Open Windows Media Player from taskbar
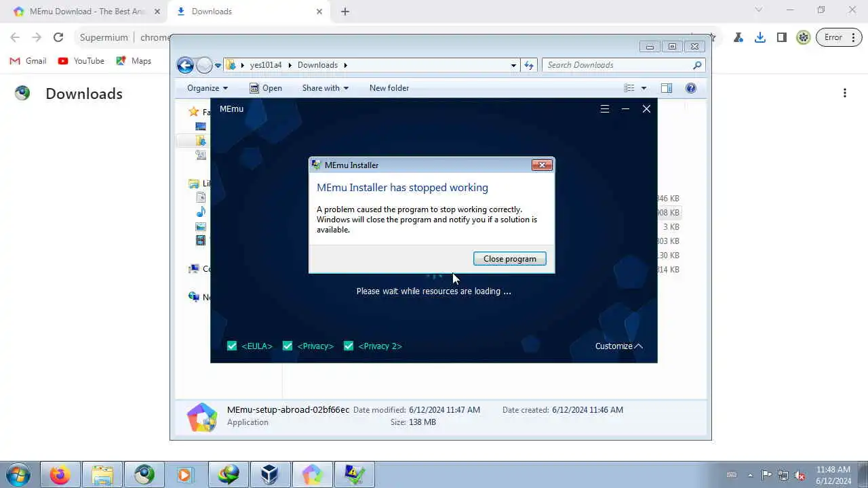The width and height of the screenshot is (868, 488). pos(186,474)
